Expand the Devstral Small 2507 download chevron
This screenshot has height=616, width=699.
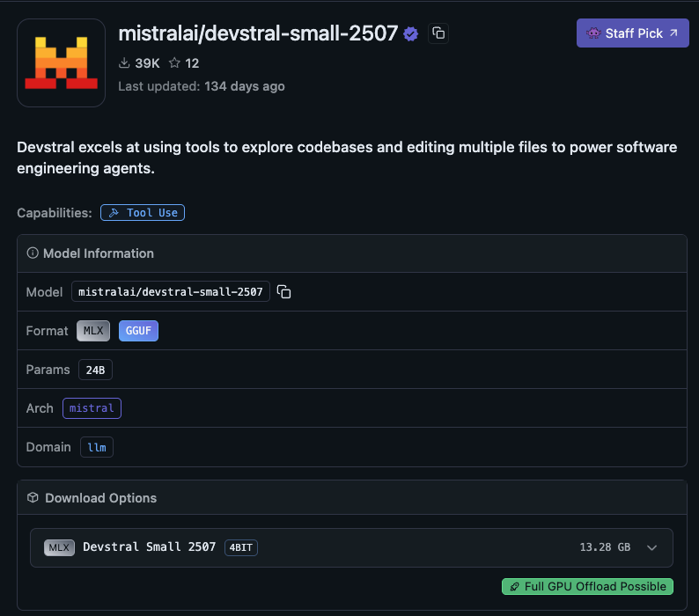pos(651,547)
